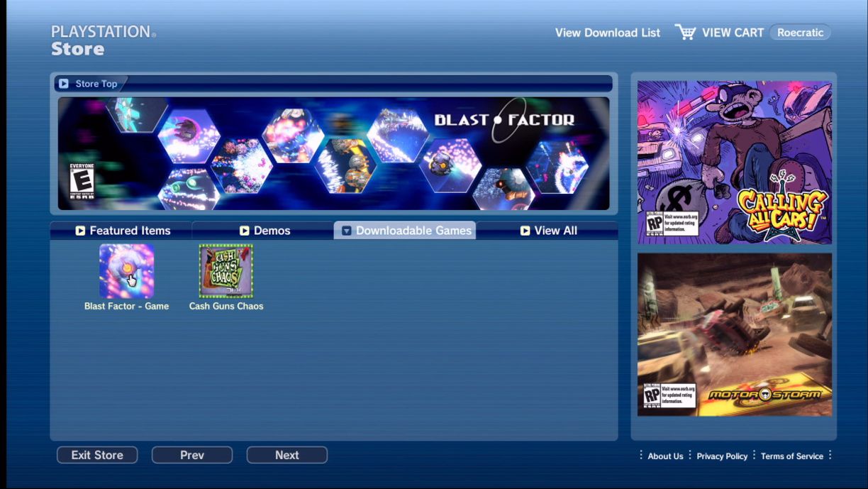This screenshot has width=868, height=489.
Task: Click the arrow icon beside Downloadable Games
Action: (347, 231)
